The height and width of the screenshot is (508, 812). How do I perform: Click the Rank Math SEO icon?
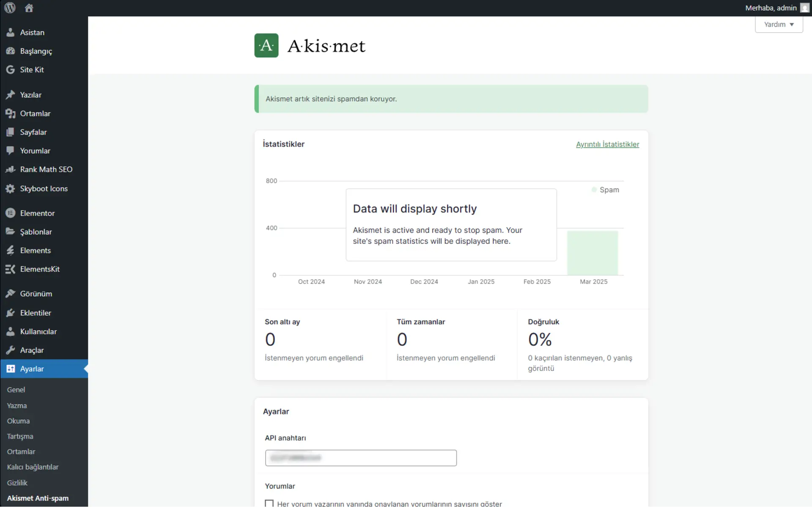coord(11,169)
